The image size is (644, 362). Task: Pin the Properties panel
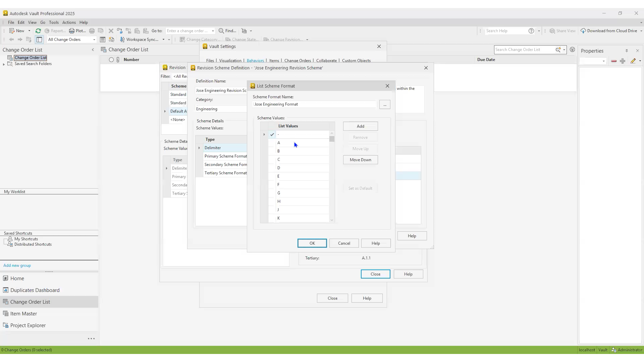click(627, 51)
